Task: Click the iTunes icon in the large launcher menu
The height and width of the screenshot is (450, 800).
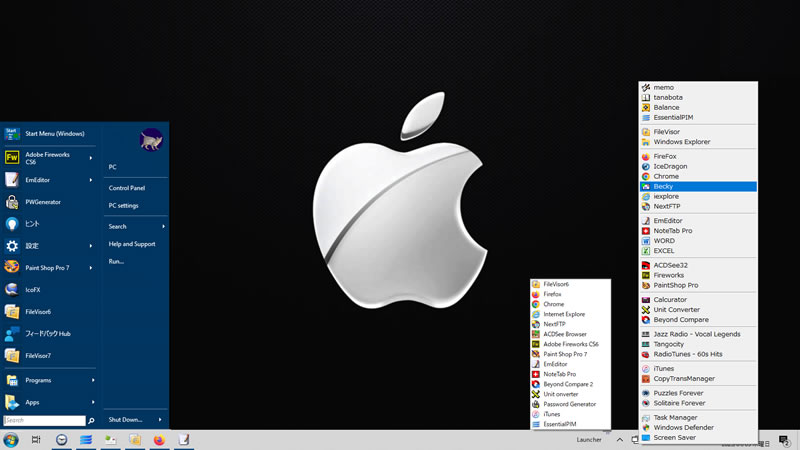Action: pos(646,368)
